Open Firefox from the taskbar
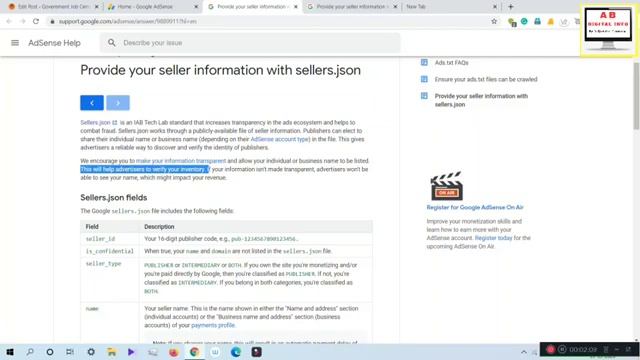 [x=173, y=352]
